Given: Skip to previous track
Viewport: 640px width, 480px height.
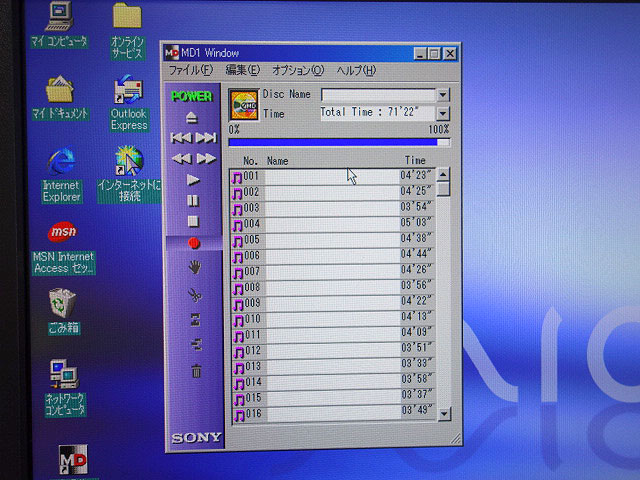Looking at the screenshot, I should pyautogui.click(x=181, y=138).
